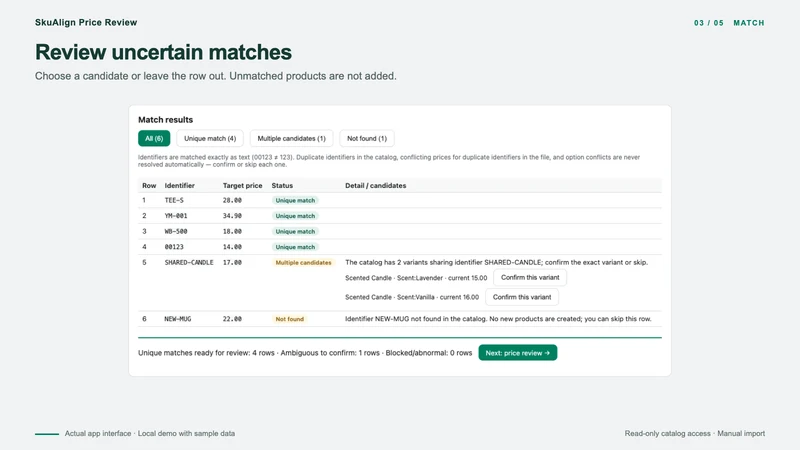Click the MATCH step label

[x=748, y=23]
